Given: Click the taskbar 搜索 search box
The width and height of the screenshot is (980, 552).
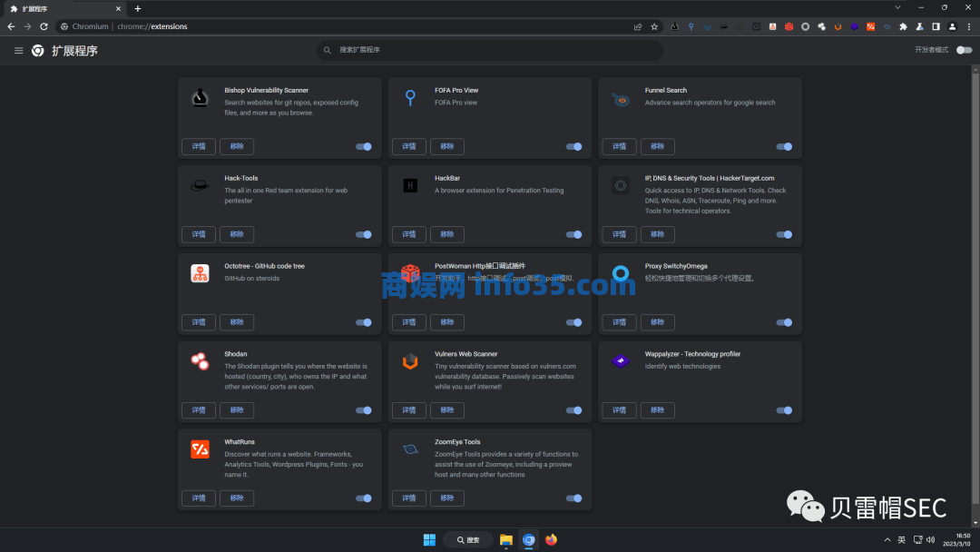Looking at the screenshot, I should tap(468, 540).
